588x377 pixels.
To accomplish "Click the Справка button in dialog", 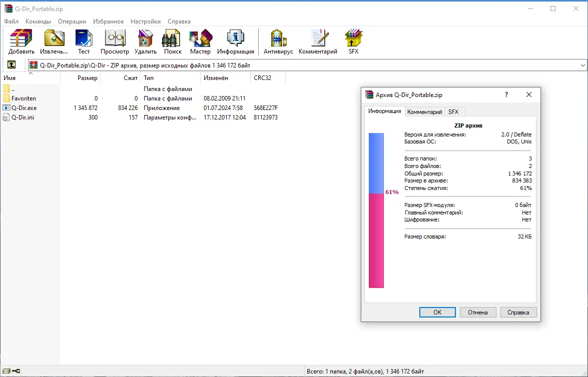I will point(518,312).
